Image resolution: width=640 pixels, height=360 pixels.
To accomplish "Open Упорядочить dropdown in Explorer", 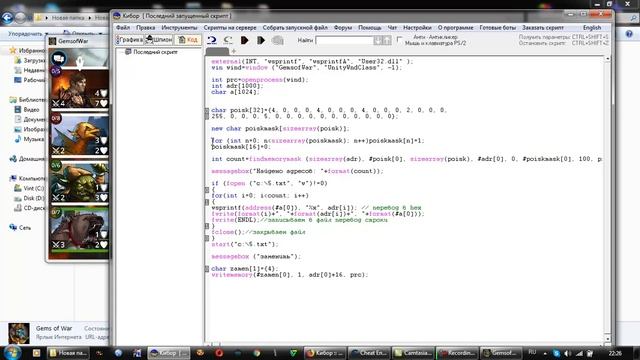I will (28, 34).
